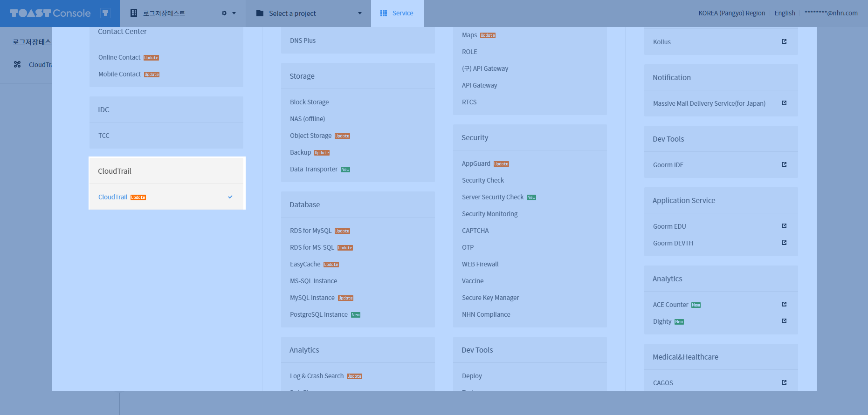
Task: Open CAGOS external link icon
Action: (x=784, y=382)
